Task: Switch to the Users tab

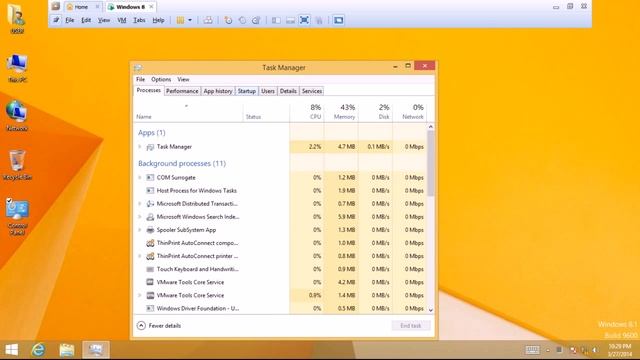Action: [268, 91]
